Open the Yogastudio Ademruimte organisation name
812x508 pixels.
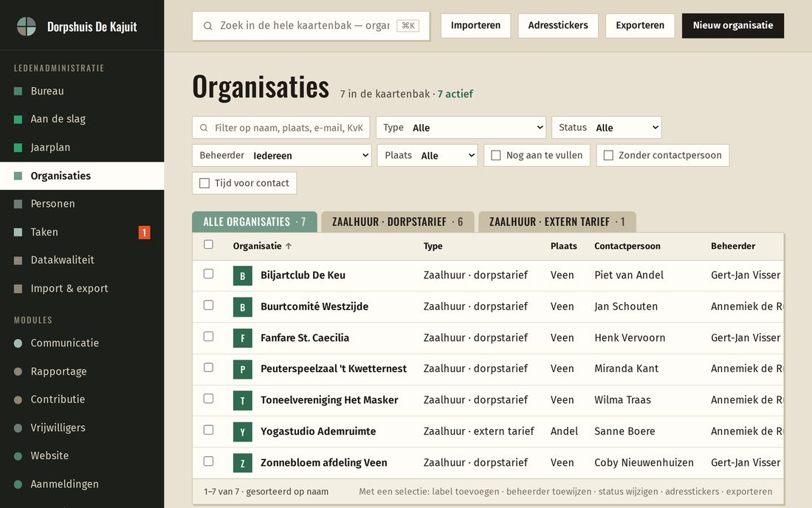click(x=318, y=431)
